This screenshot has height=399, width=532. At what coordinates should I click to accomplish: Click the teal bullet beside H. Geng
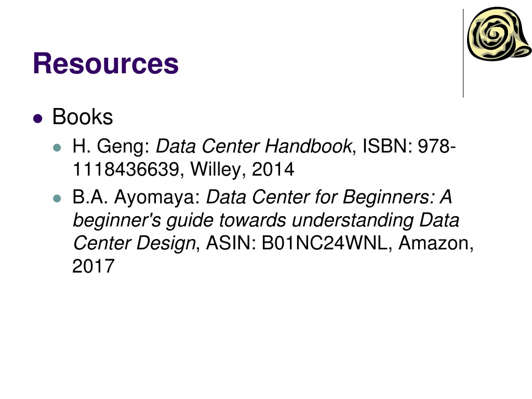coord(57,149)
